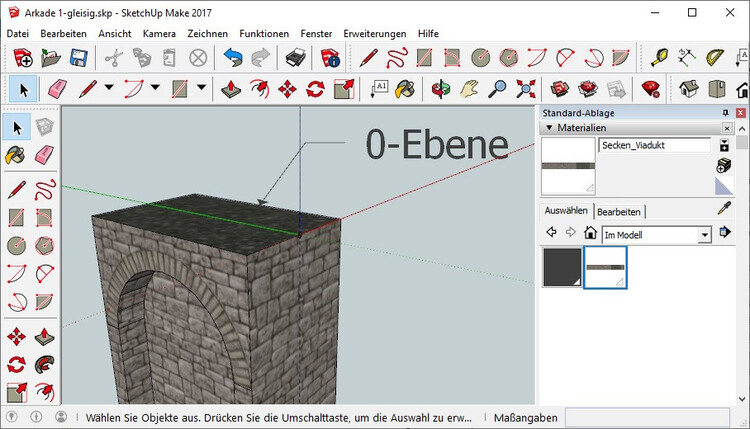Screen dimensions: 750x429
Task: Open the arc tool dropdown arrow
Action: coord(155,88)
